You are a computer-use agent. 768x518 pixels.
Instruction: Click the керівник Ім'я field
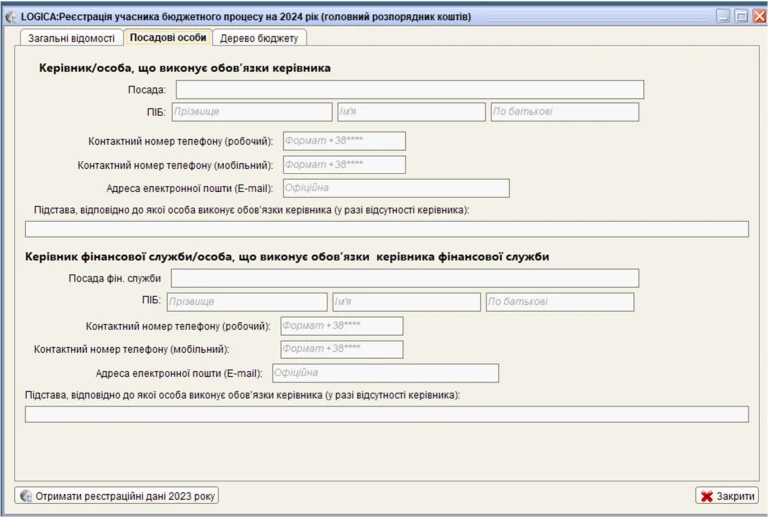pos(410,112)
